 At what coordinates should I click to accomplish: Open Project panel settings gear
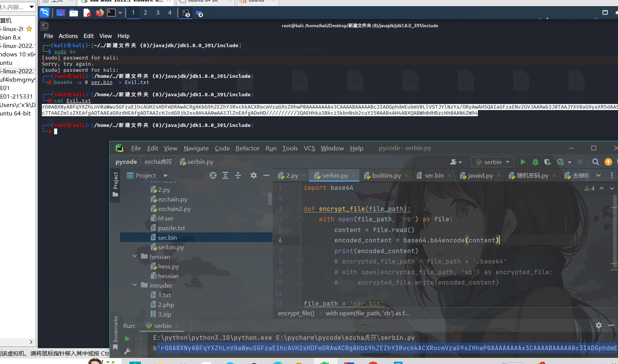(x=253, y=175)
